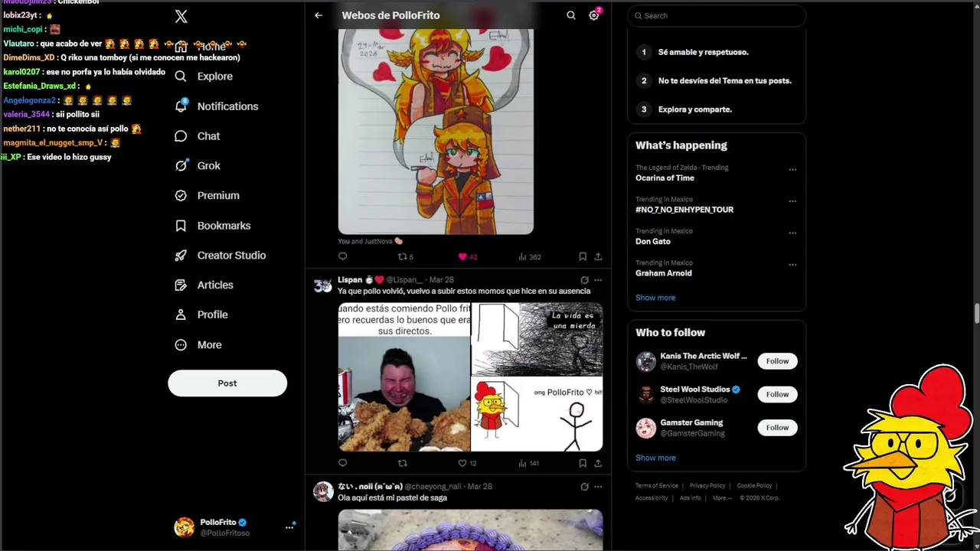
Task: Click the page vertical scrollbar thumb
Action: [976, 314]
